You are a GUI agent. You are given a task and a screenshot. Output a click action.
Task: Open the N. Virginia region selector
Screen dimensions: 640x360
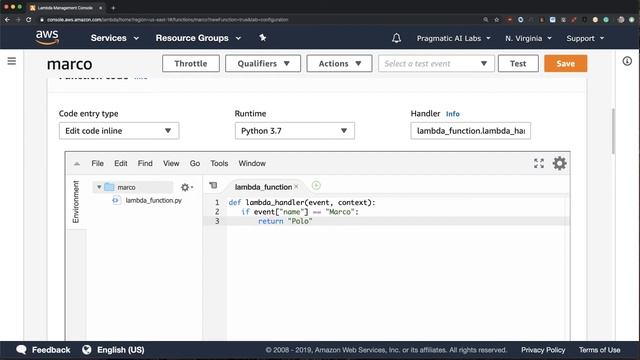coord(528,38)
